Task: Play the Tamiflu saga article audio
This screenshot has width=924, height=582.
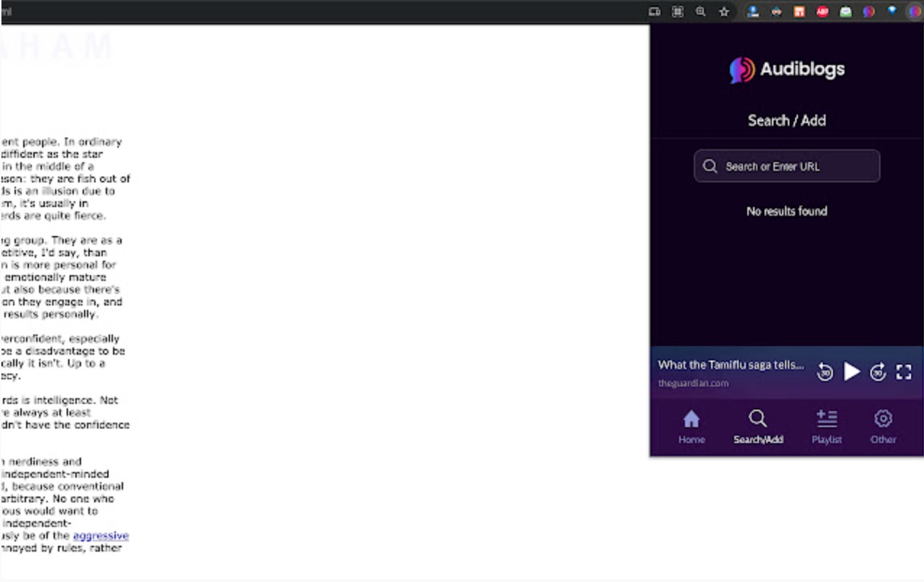Action: [x=852, y=372]
